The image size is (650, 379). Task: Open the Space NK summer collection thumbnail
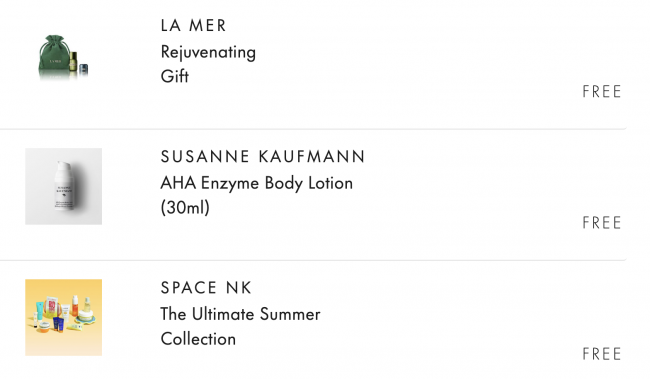(63, 317)
